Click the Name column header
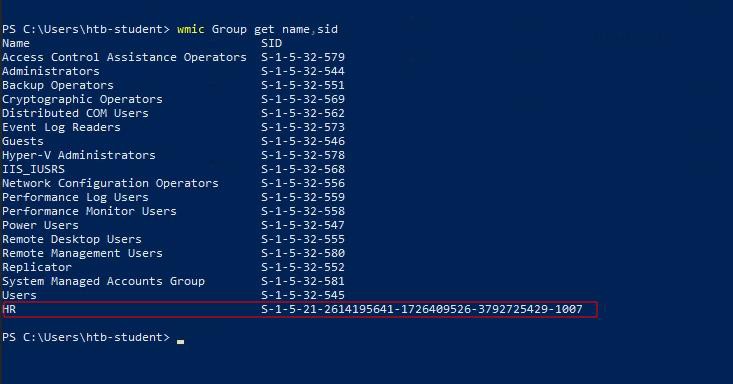Screen dimensions: 733x384 16,43
